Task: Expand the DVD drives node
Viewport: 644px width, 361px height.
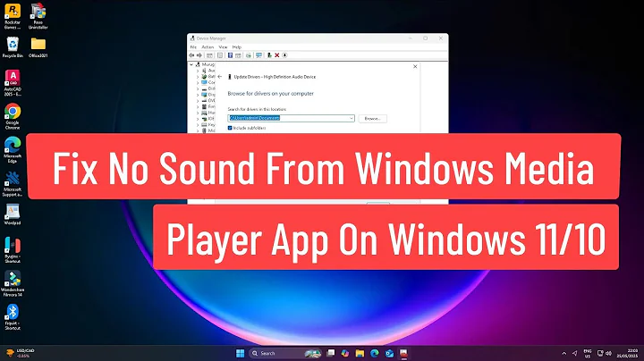Action: (198, 100)
